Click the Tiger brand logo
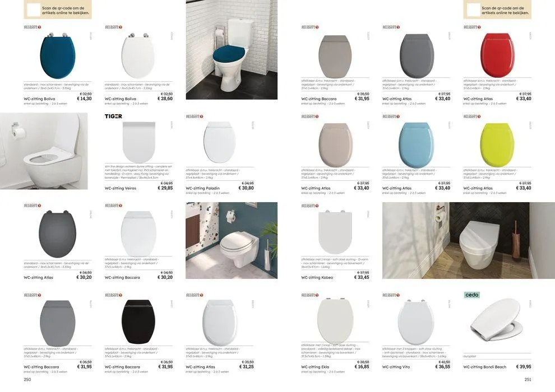Screen dimensions: 555x392 pyautogui.click(x=113, y=116)
